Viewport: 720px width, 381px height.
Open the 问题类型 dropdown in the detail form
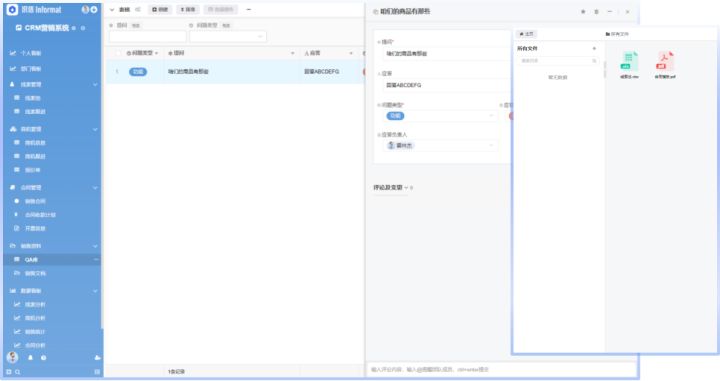coord(440,116)
